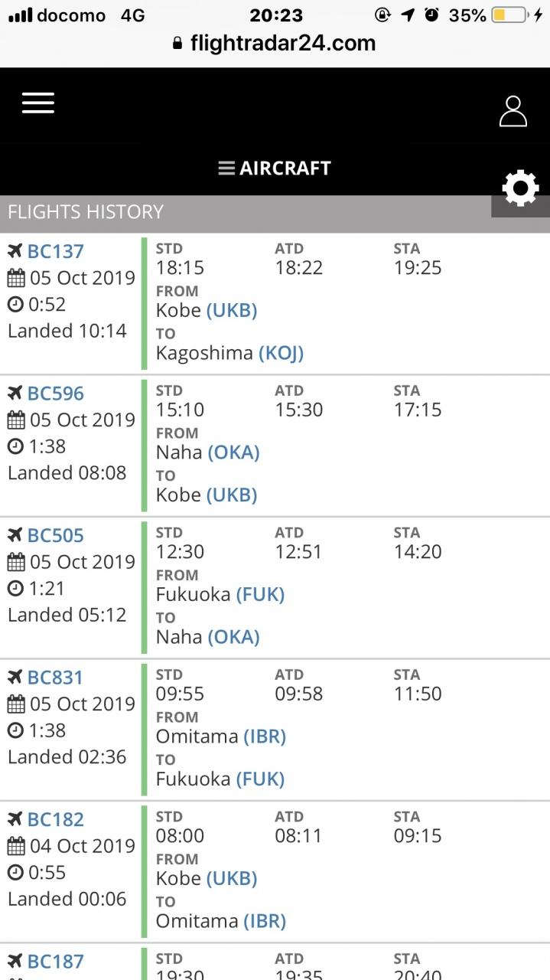This screenshot has height=980, width=550.
Task: Click the airplane icon beside BC831
Action: click(15, 677)
